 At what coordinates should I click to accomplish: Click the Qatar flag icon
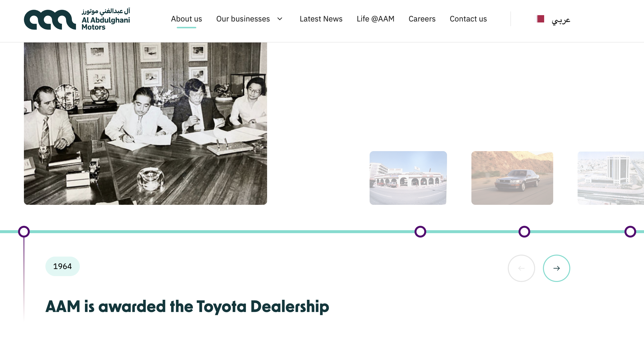tap(540, 19)
